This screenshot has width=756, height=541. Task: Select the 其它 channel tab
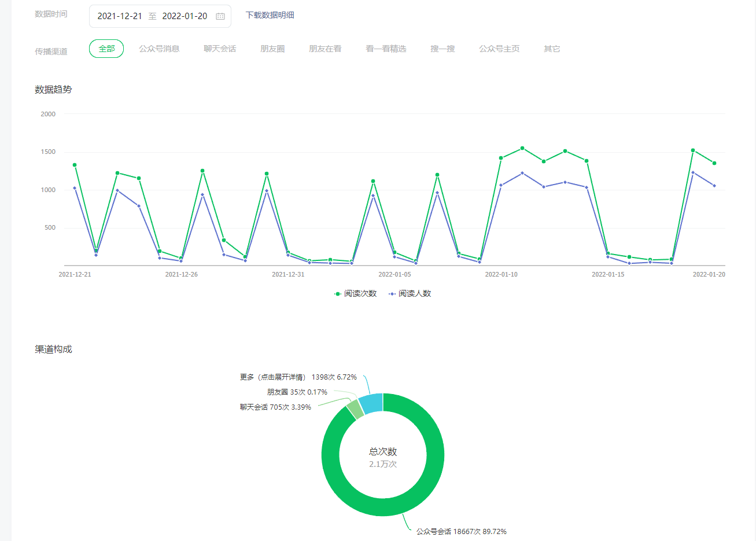click(552, 49)
